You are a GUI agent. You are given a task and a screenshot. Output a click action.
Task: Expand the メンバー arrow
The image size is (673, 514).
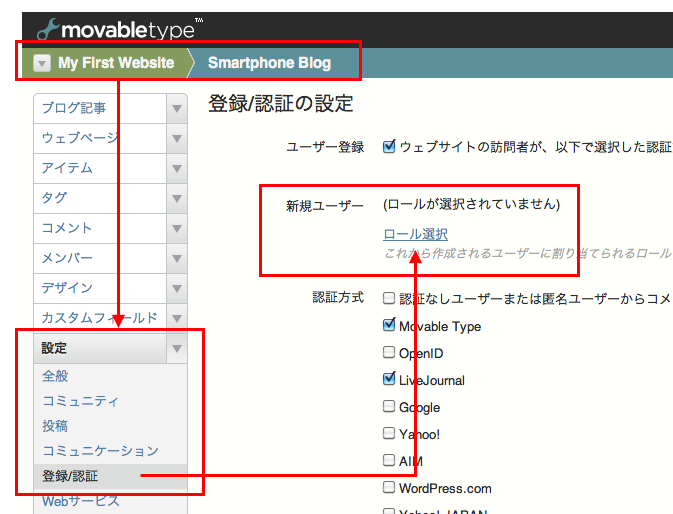(177, 259)
